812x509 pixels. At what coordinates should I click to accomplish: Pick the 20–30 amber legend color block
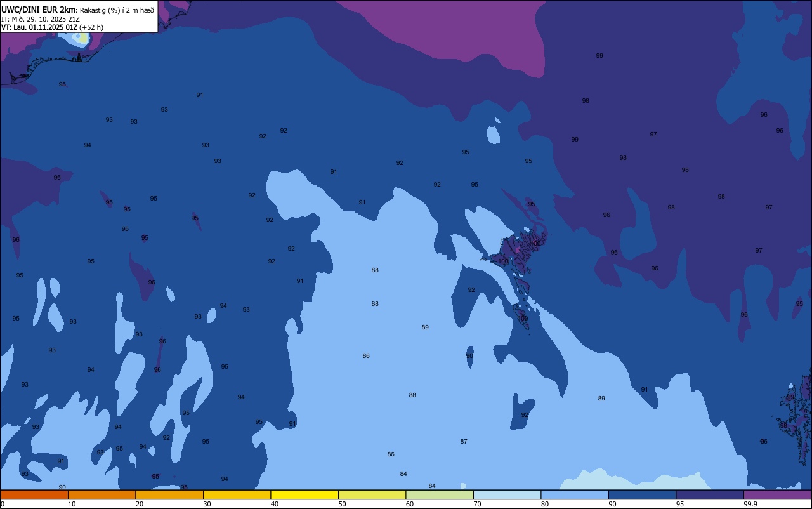(x=169, y=494)
